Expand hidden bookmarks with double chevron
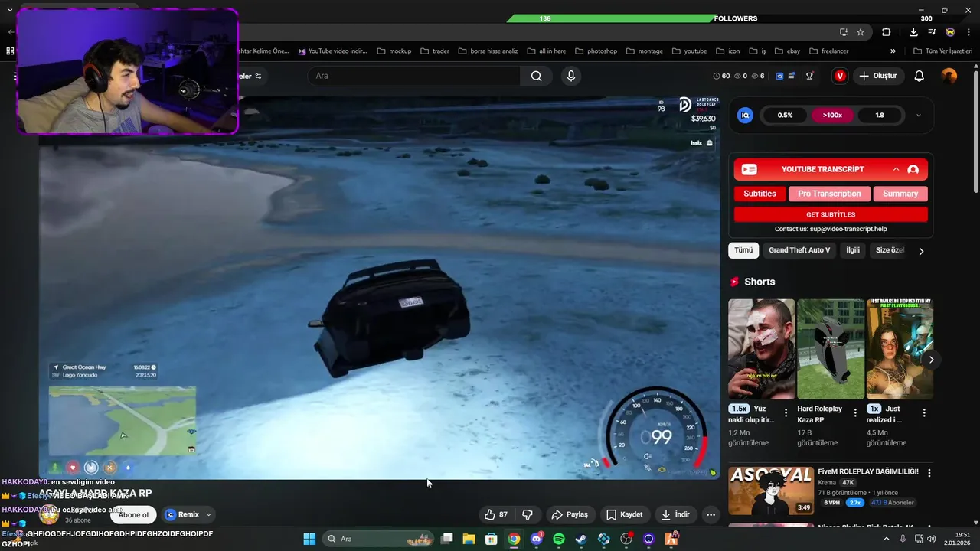 point(893,51)
